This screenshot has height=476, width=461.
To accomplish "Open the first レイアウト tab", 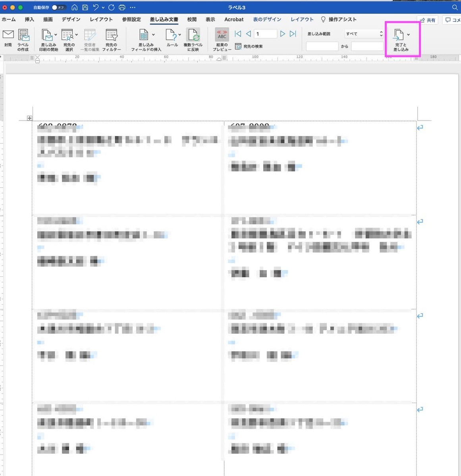I will pos(101,19).
